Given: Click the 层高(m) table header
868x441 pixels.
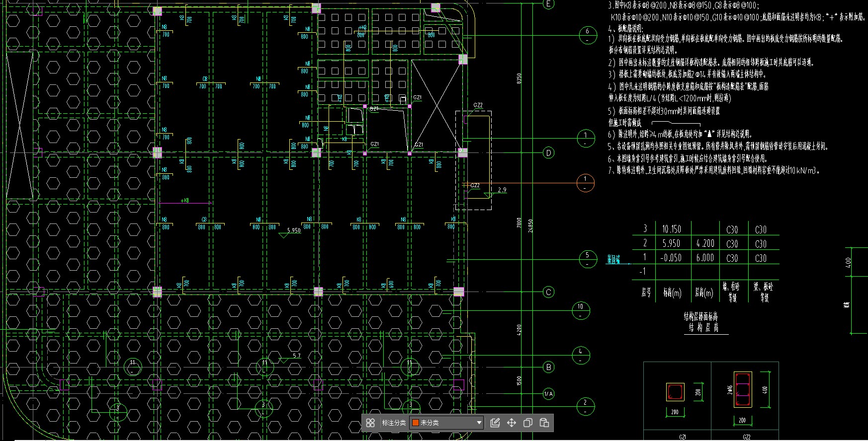Looking at the screenshot, I should (704, 293).
